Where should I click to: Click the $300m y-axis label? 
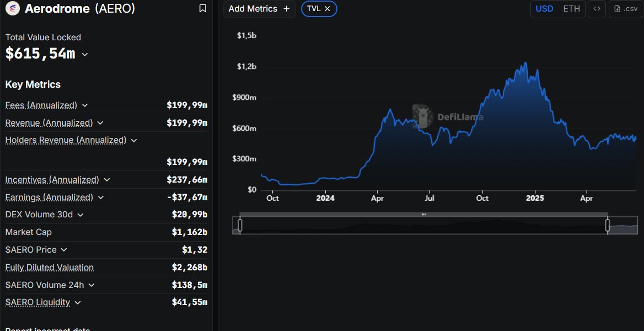pyautogui.click(x=244, y=159)
